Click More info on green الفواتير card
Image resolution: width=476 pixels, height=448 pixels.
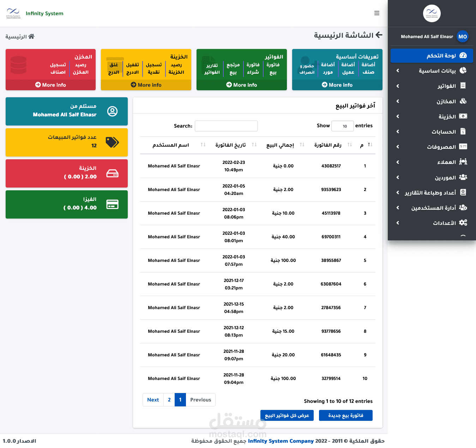click(242, 85)
